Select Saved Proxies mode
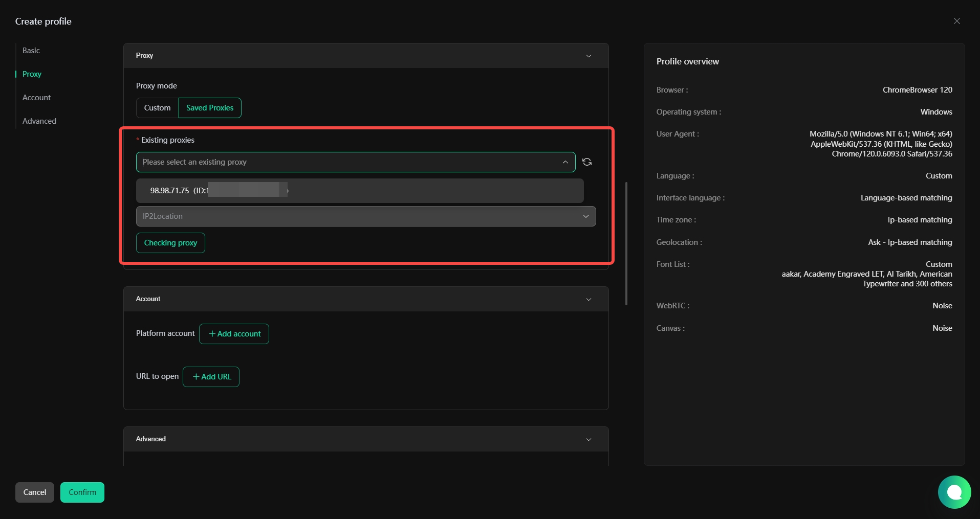The width and height of the screenshot is (980, 519). click(x=210, y=108)
